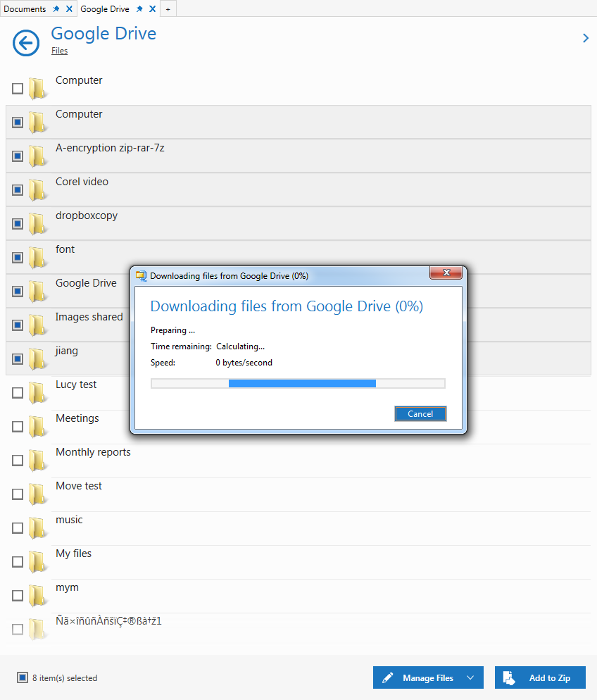Click the font folder icon

tap(38, 258)
